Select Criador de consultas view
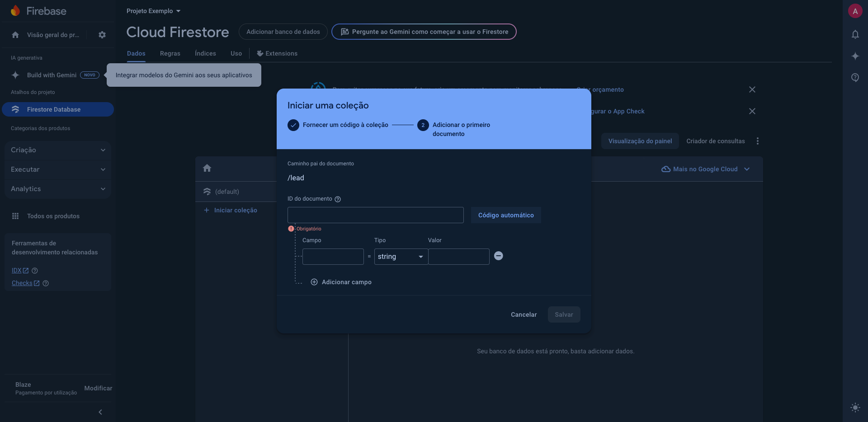 pyautogui.click(x=716, y=141)
